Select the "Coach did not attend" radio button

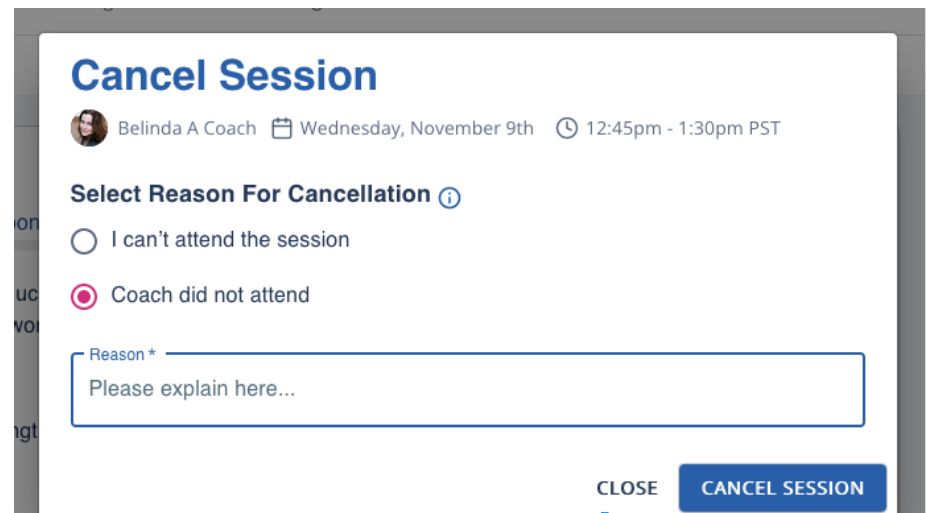(x=84, y=296)
